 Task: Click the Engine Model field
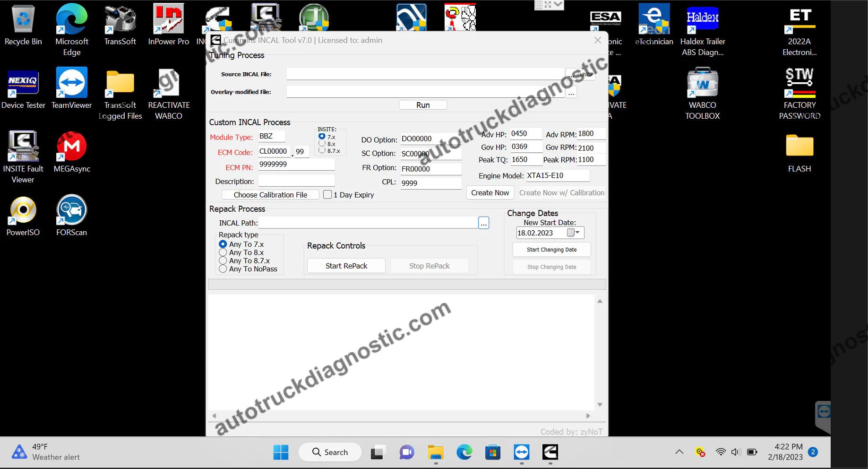(x=558, y=175)
